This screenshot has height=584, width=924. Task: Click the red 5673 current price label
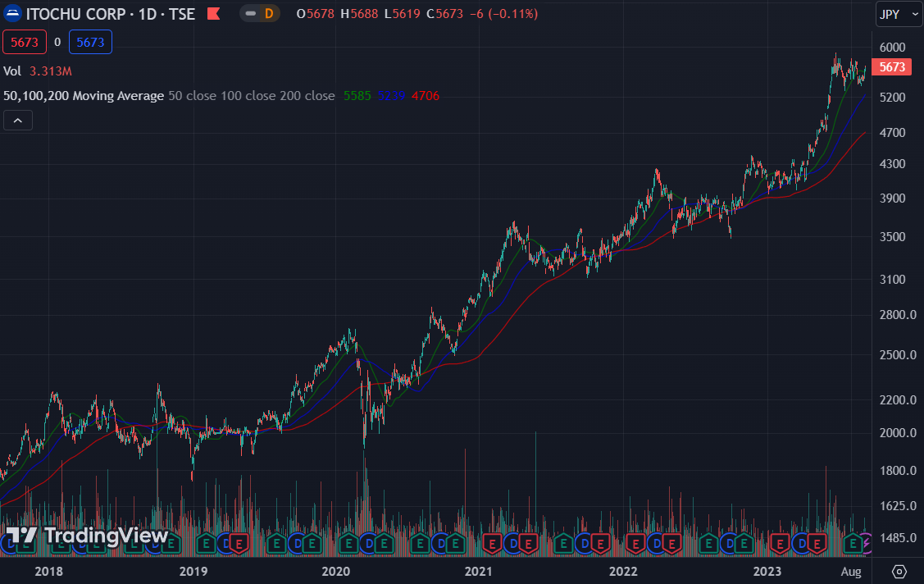pyautogui.click(x=892, y=68)
